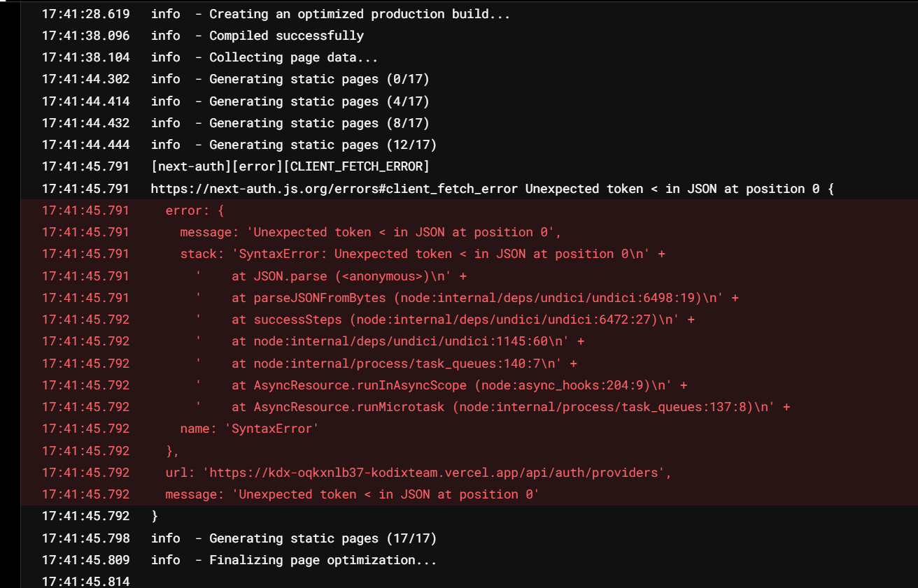Image resolution: width=918 pixels, height=588 pixels.
Task: Open the kodixteam.vercel.app api/auth/providers URL
Action: pyautogui.click(x=437, y=473)
